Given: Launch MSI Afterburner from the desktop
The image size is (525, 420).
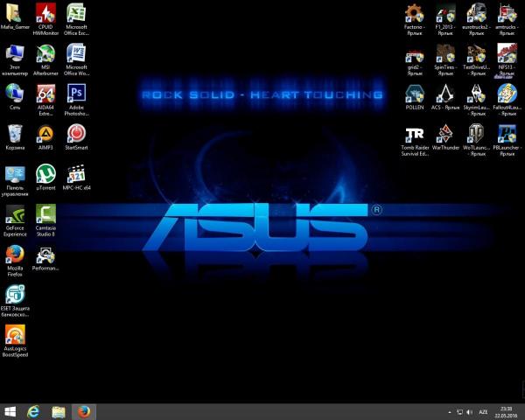Looking at the screenshot, I should click(45, 52).
